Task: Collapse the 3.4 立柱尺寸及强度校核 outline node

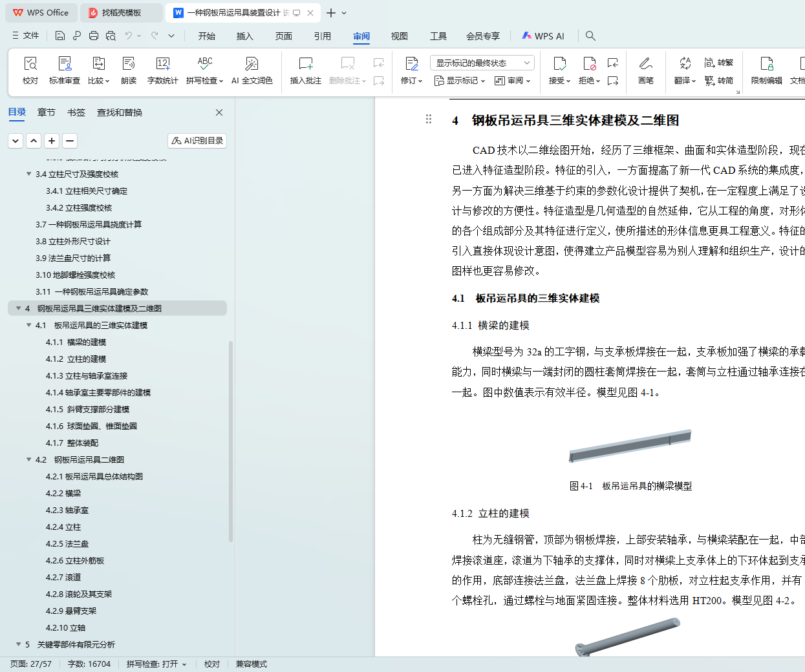Action: pos(28,174)
